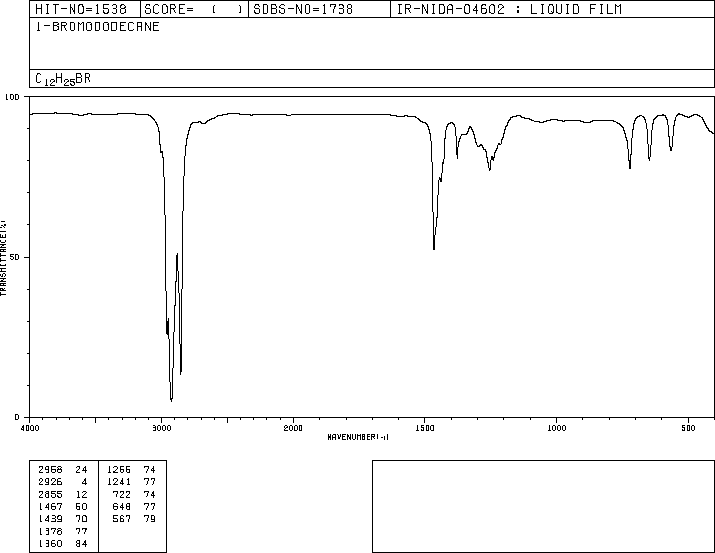Click transmittance value 4 beside 2926
Viewport: 715px width, 553px height.
[x=84, y=482]
